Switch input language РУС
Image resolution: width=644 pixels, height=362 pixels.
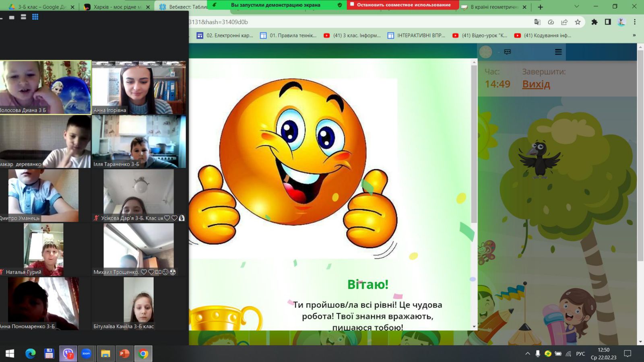click(x=580, y=354)
